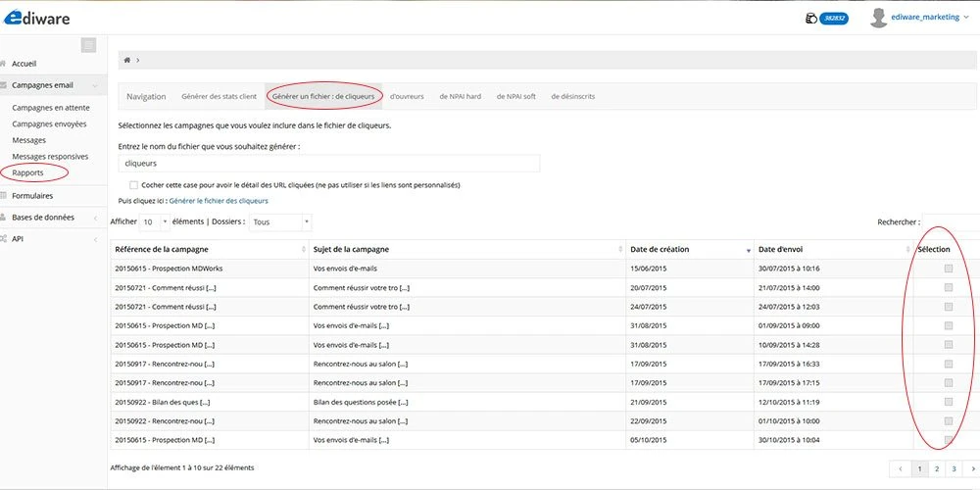The height and width of the screenshot is (490, 980).
Task: Click the credits coins icon
Action: click(809, 18)
